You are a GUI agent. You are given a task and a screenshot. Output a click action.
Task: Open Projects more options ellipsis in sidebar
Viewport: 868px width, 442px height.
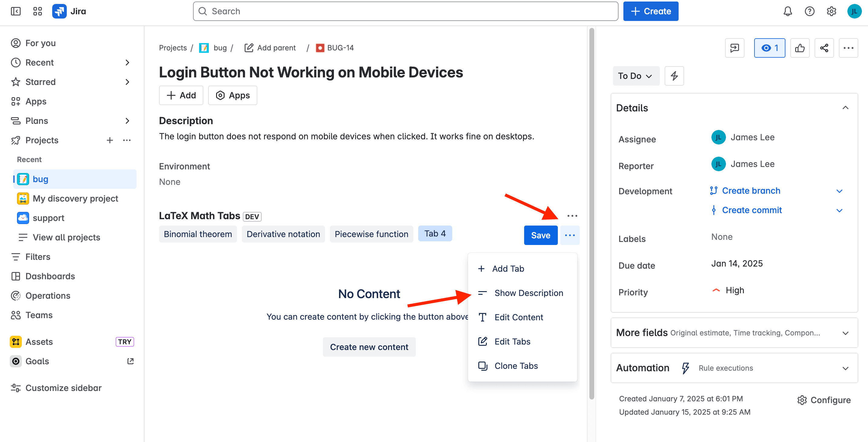tap(127, 140)
